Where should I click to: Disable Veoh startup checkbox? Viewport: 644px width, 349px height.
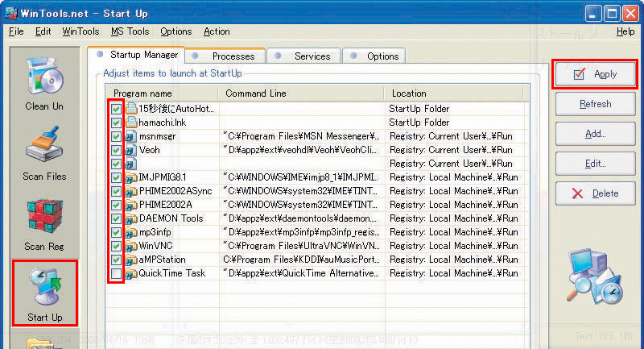coord(116,150)
